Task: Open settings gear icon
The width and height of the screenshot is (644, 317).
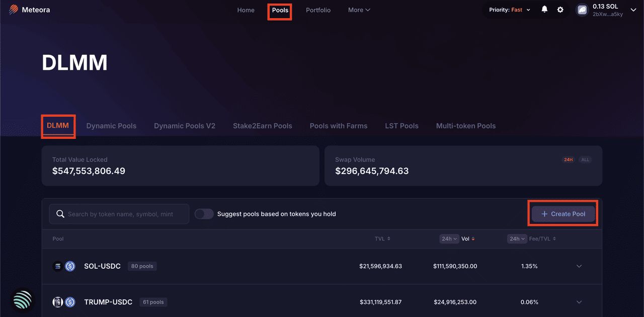Action: coord(560,10)
